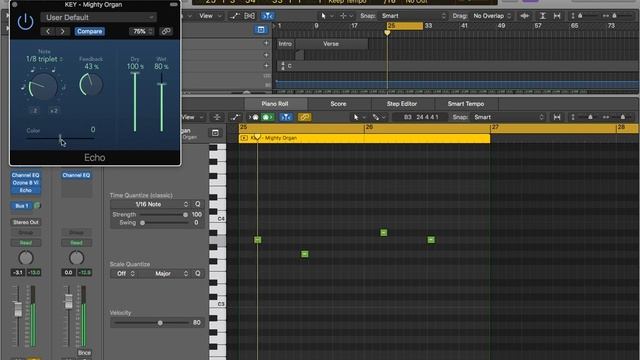Open the Drag No Overlap menu
Viewport: 640px width, 360px height.
pyautogui.click(x=492, y=16)
